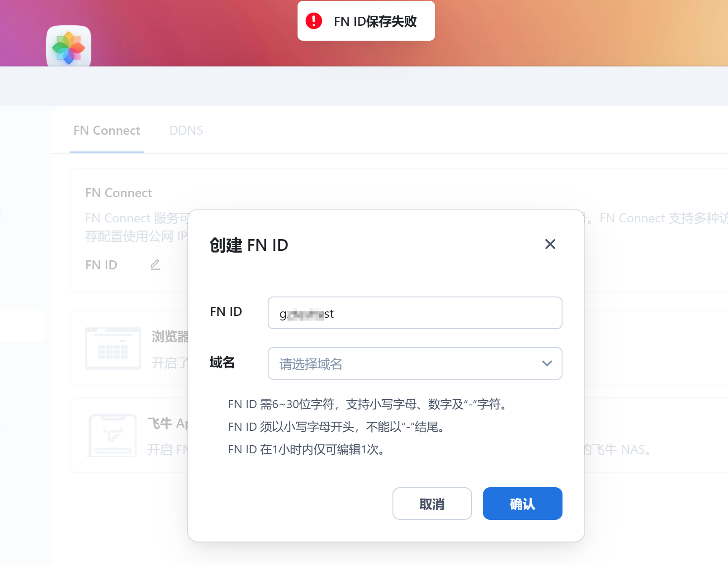Viewport: 728px width, 565px height.
Task: Open the 域名 domain dropdown
Action: tap(415, 363)
